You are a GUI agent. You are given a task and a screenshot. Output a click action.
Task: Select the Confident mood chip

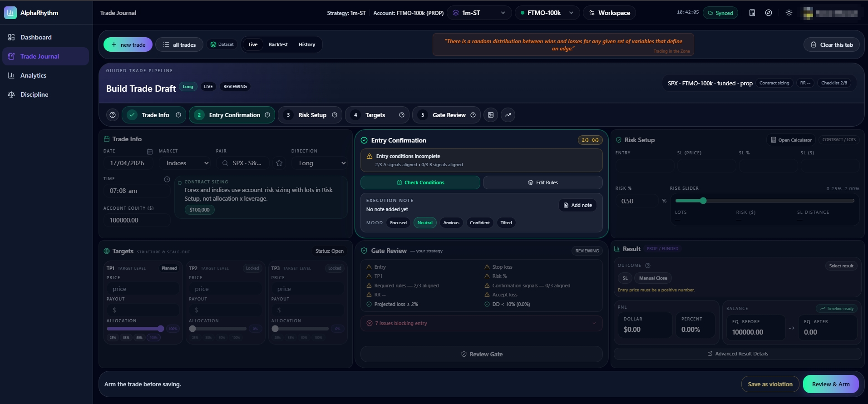click(480, 223)
